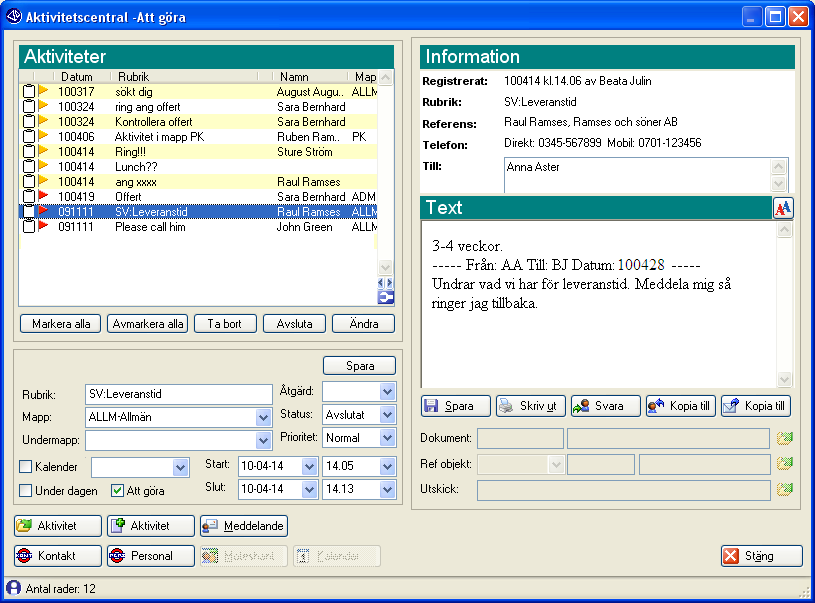Open the Start date dropdown
This screenshot has width=815, height=603.
(309, 466)
